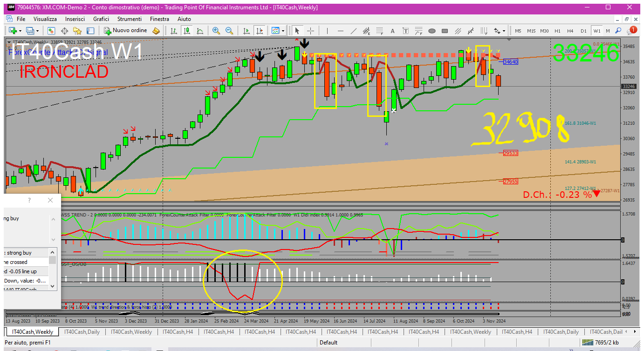
Task: Toggle the crosshair cursor mode
Action: point(310,31)
